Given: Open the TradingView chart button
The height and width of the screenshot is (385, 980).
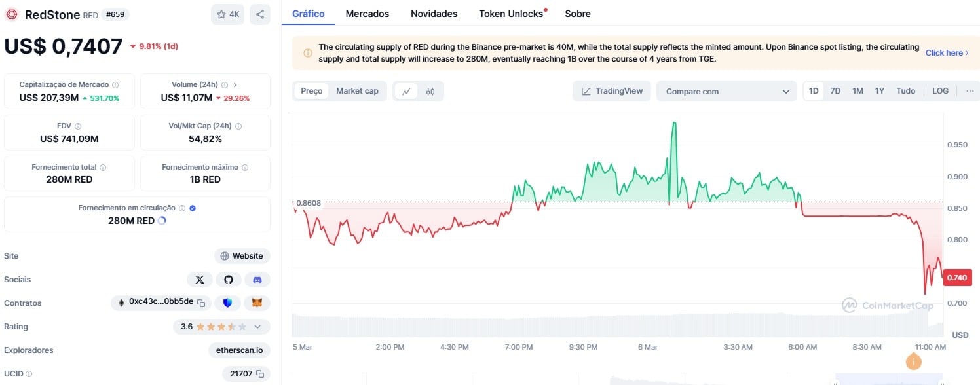Looking at the screenshot, I should tap(612, 91).
